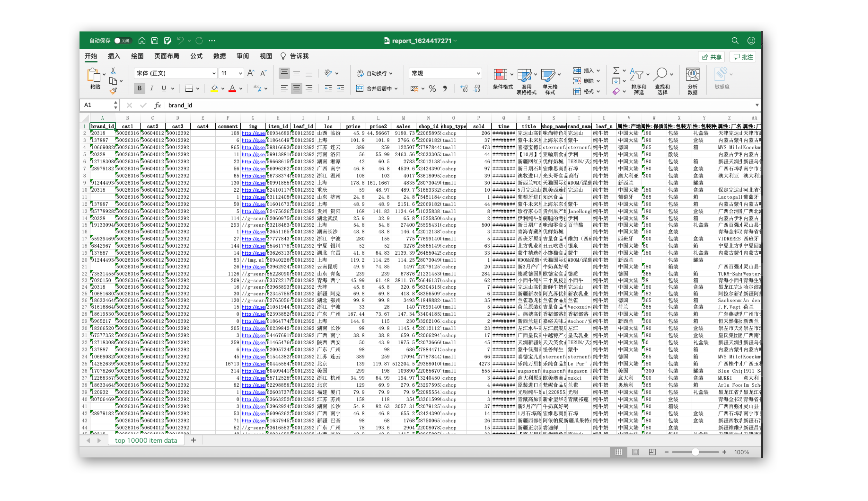
Task: Click the Home icon in title bar
Action: [142, 41]
